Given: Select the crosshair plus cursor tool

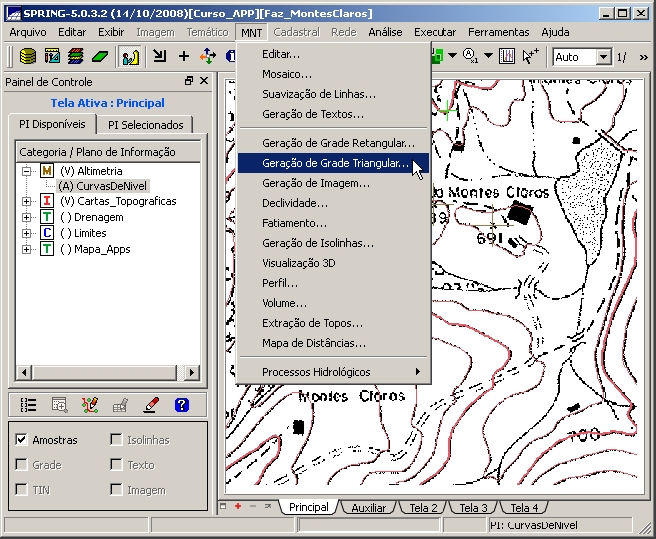Looking at the screenshot, I should (x=183, y=57).
